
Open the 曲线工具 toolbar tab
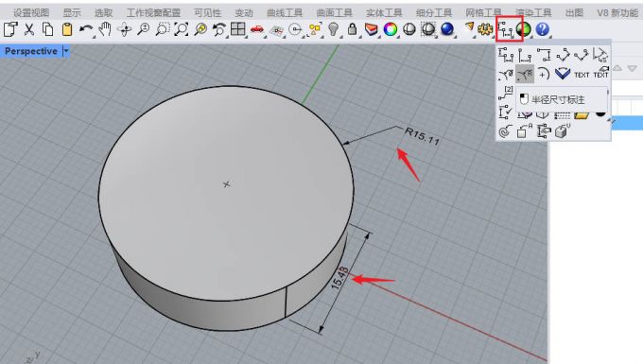(285, 13)
